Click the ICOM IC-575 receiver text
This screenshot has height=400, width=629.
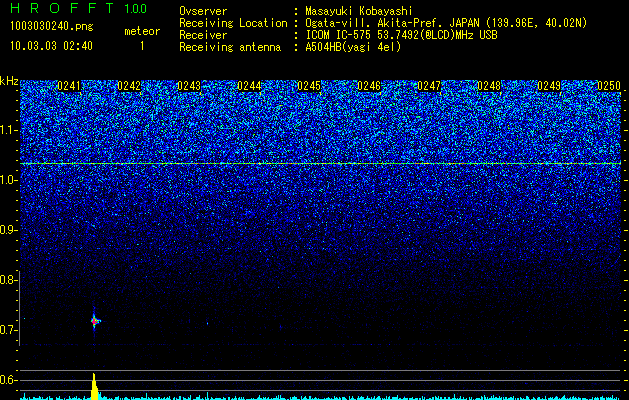click(x=401, y=35)
